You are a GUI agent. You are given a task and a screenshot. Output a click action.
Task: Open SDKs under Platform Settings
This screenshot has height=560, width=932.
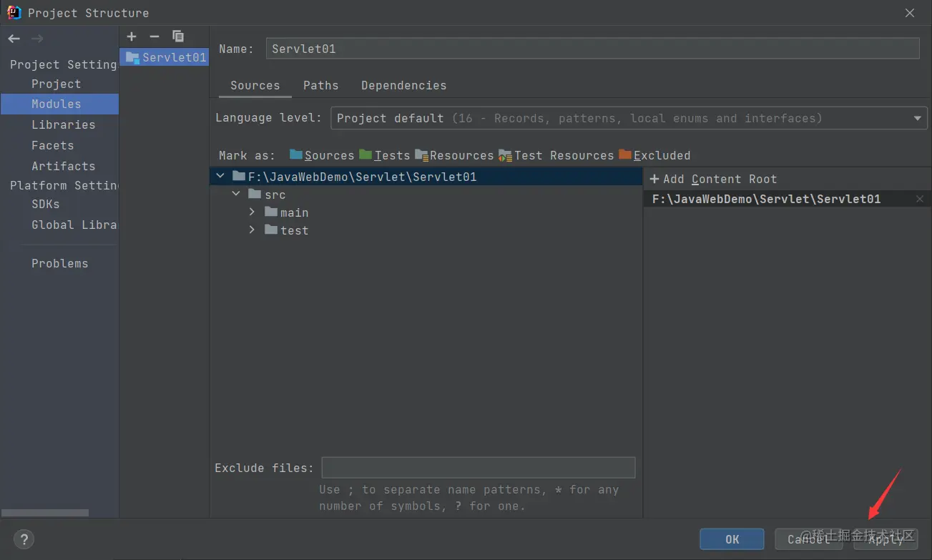pyautogui.click(x=45, y=204)
